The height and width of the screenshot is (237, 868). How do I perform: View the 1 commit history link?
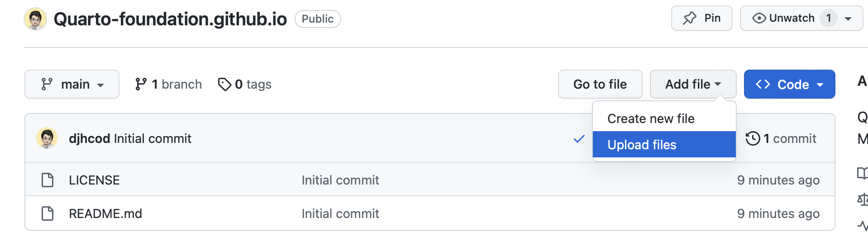point(790,138)
